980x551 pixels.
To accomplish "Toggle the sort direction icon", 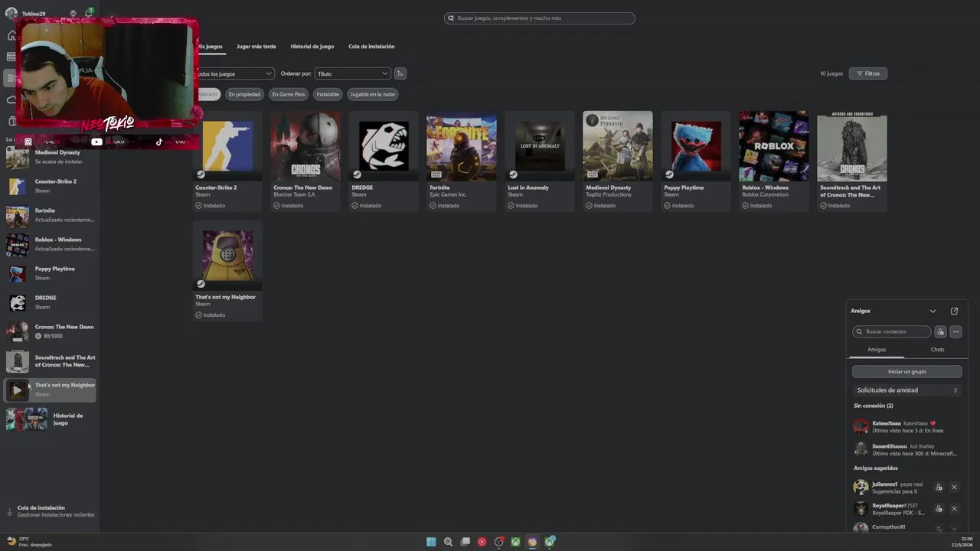I will click(x=400, y=73).
